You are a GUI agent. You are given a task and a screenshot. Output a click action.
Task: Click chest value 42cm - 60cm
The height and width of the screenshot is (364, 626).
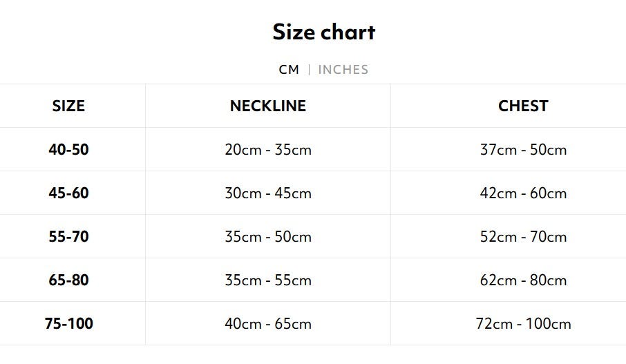(523, 193)
